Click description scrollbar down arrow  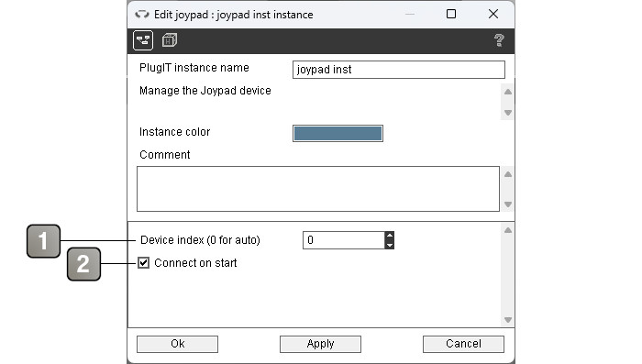click(x=508, y=113)
